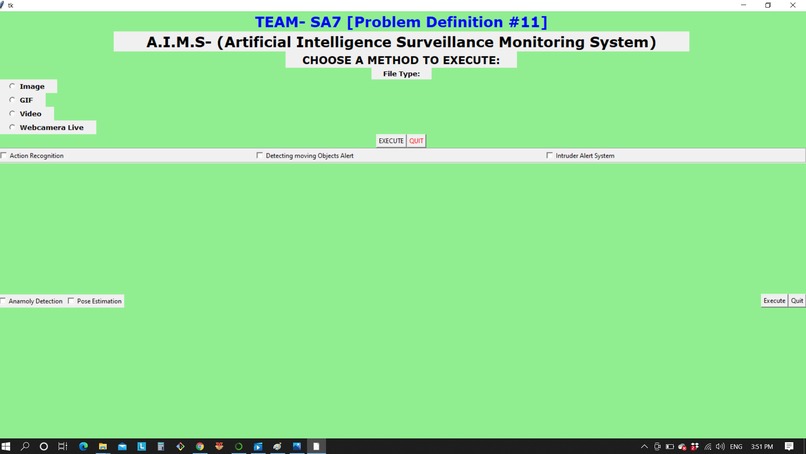Check the battery status tray icon
Screen dimensions: 806x454
point(670,446)
